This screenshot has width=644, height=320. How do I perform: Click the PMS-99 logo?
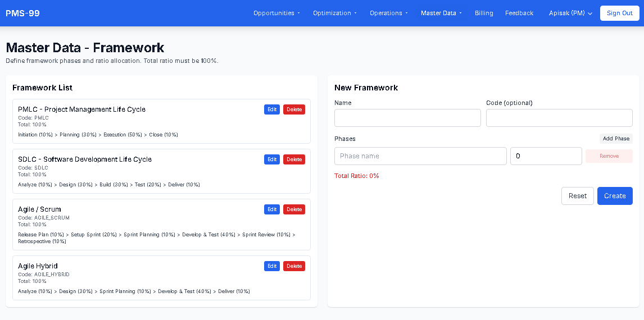(22, 13)
